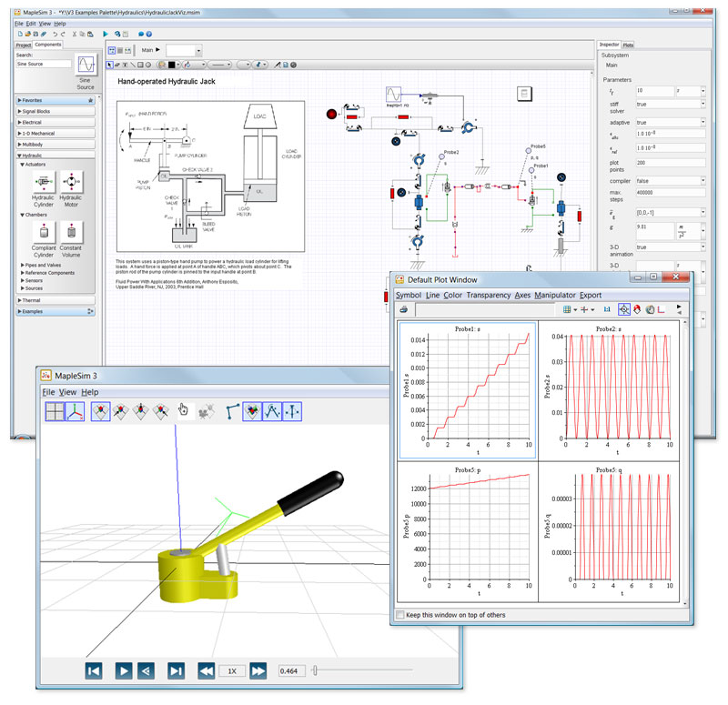Image resolution: width=728 pixels, height=705 pixels.
Task: Open the stiff solver dropdown
Action: point(702,106)
